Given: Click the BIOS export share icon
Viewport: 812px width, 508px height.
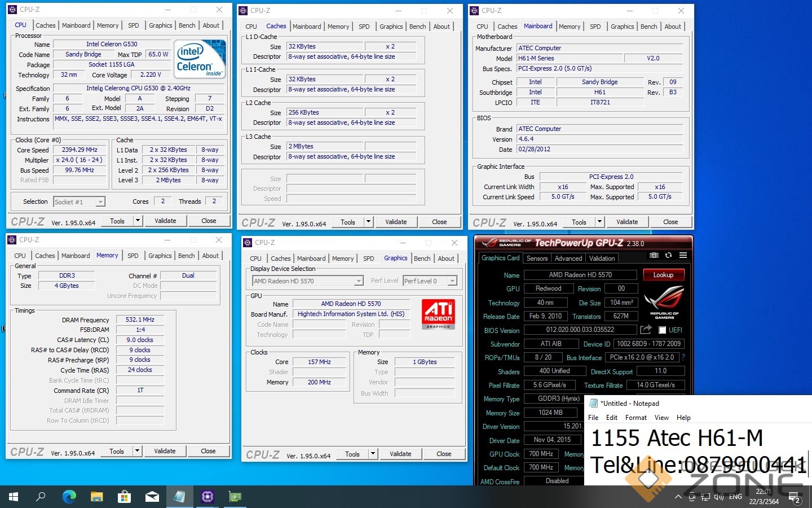Looking at the screenshot, I should coord(646,330).
